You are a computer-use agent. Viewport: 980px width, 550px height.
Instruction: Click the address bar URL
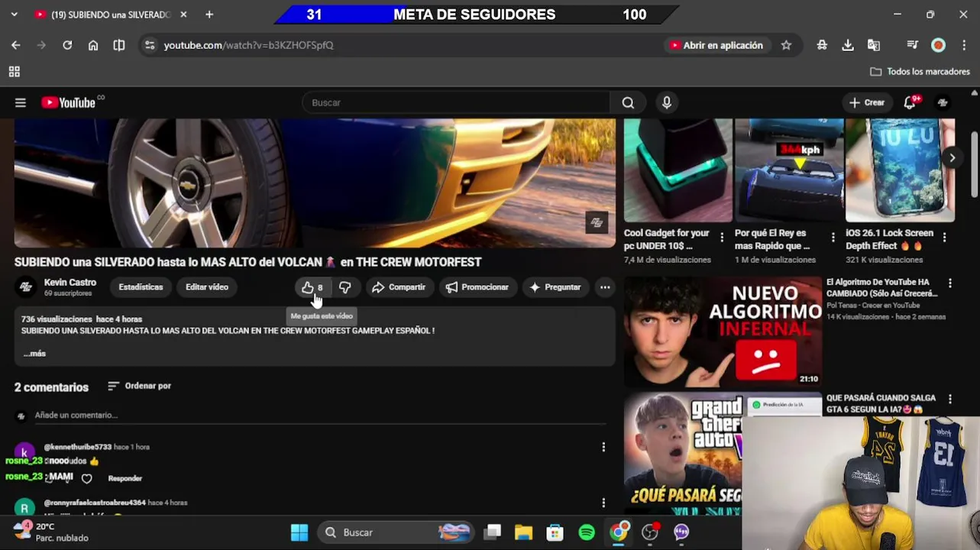tap(248, 45)
